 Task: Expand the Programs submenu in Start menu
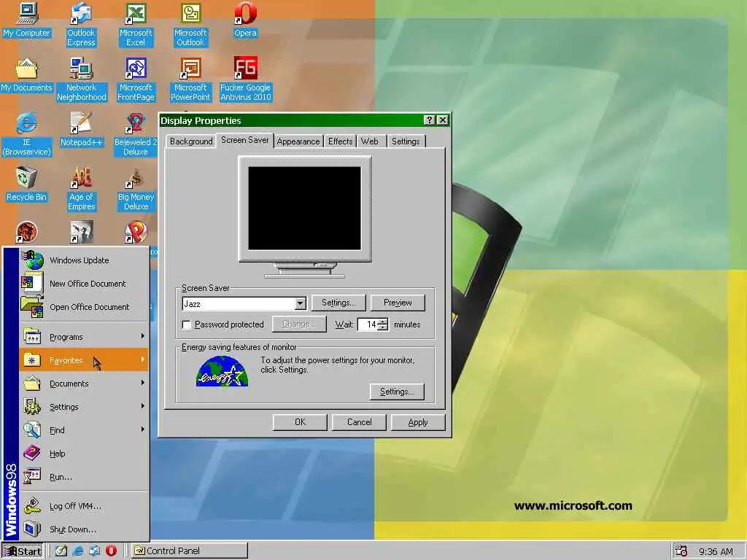pyautogui.click(x=84, y=337)
